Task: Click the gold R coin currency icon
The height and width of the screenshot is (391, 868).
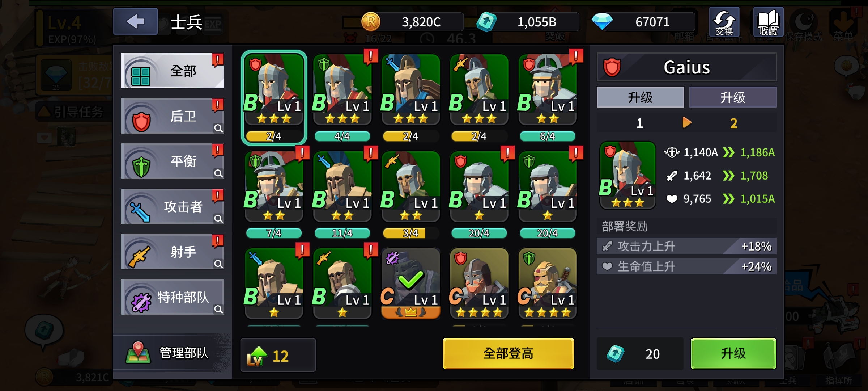Action: [x=371, y=22]
